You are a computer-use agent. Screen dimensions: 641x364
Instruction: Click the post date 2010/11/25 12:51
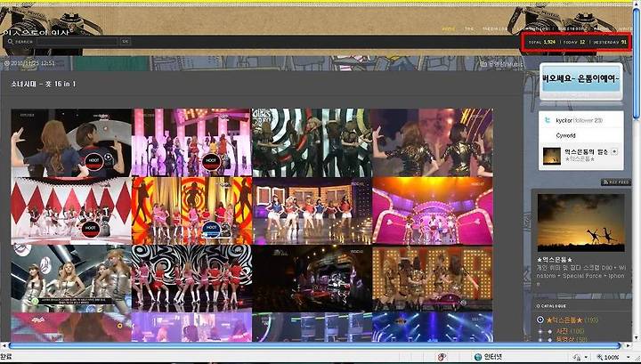click(x=33, y=63)
